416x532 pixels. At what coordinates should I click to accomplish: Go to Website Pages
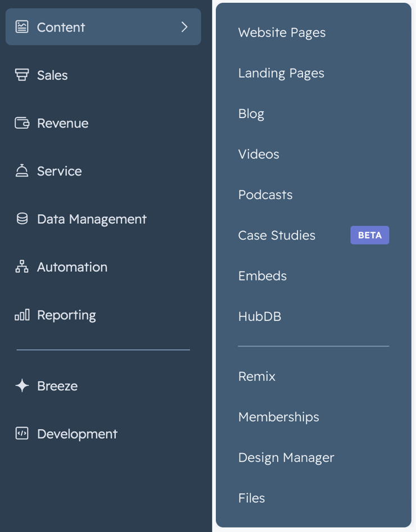(x=282, y=33)
